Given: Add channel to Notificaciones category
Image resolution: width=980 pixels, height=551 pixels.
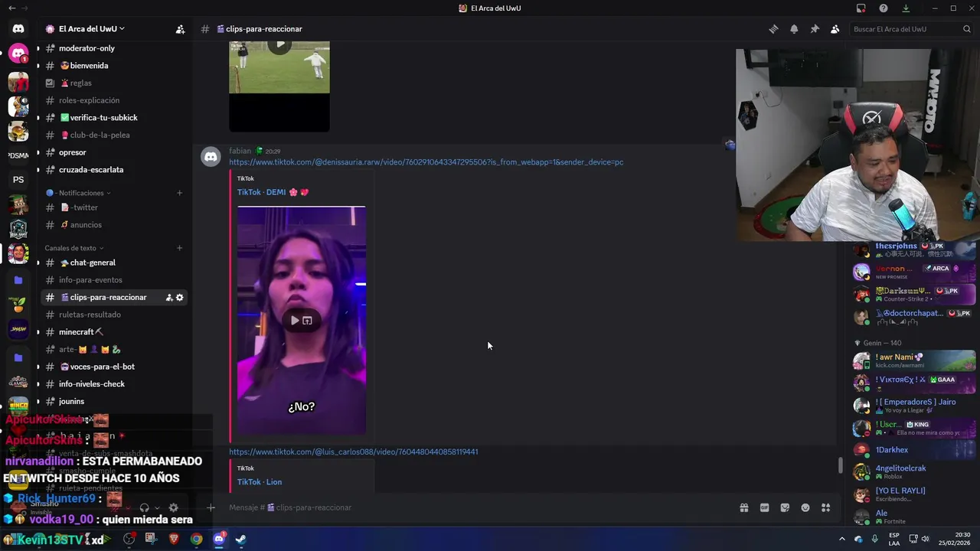Looking at the screenshot, I should 179,193.
